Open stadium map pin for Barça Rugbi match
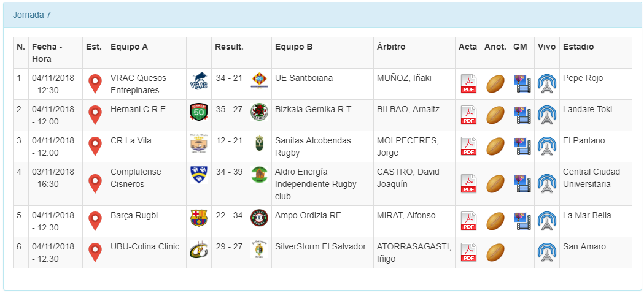The image size is (644, 293). click(95, 221)
